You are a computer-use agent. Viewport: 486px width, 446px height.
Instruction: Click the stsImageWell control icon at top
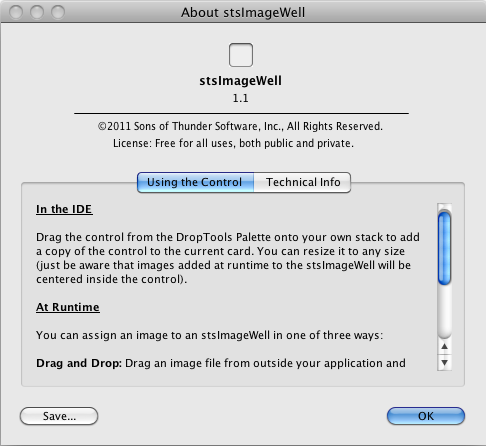tap(241, 55)
